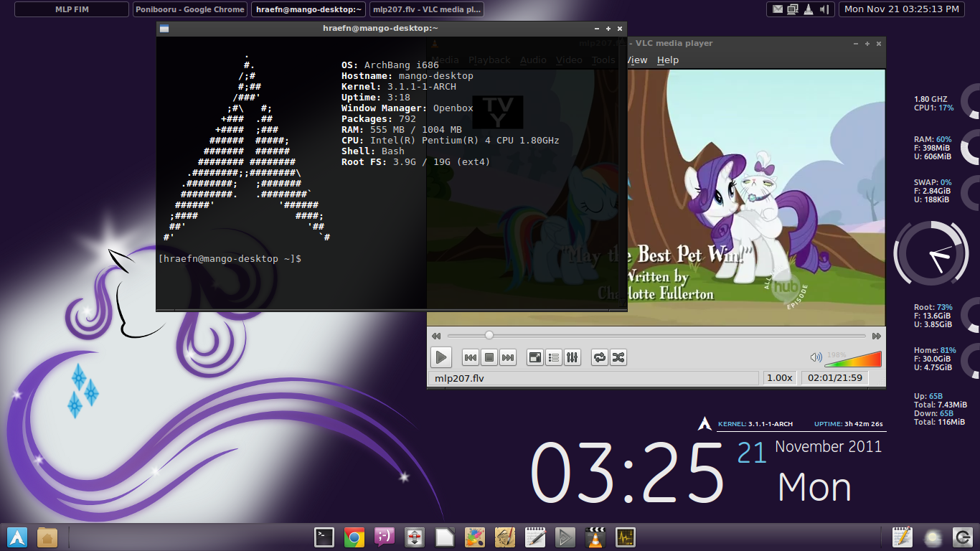This screenshot has height=551, width=980.
Task: Open the network tray icon
Action: coord(793,9)
